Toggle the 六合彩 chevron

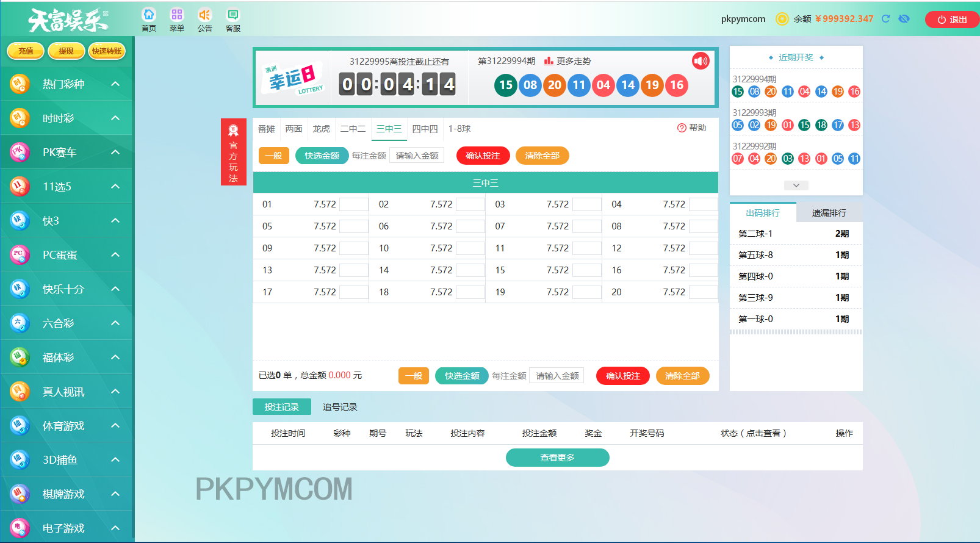[x=115, y=323]
